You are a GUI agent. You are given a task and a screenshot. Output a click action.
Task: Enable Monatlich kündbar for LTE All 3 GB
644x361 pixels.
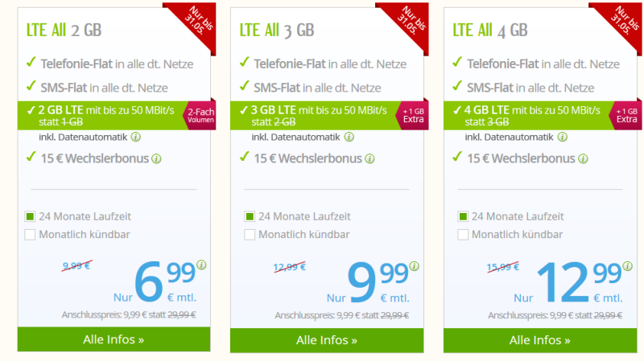pos(250,235)
